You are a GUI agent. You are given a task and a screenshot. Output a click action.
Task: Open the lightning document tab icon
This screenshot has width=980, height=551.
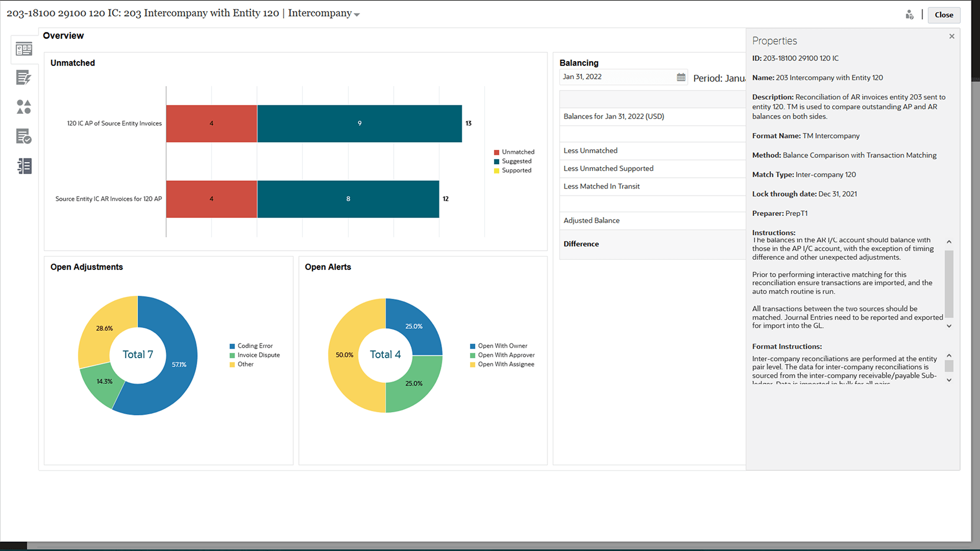click(24, 78)
